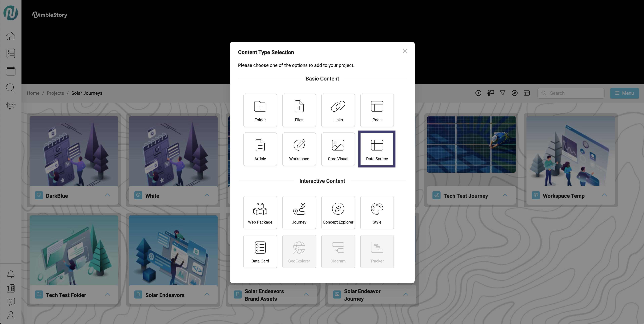This screenshot has width=644, height=324.
Task: Navigate to Home breadcrumb link
Action: pyautogui.click(x=33, y=93)
